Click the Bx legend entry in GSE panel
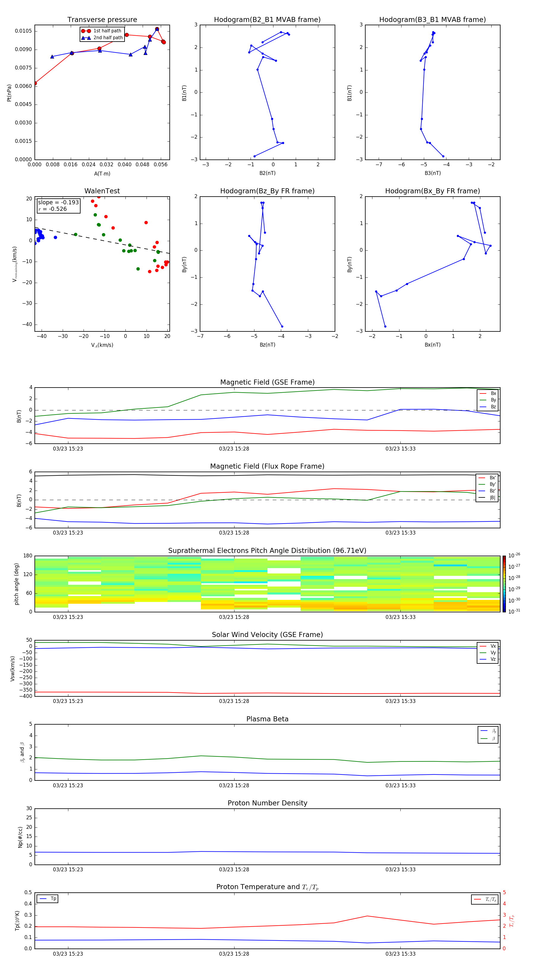The height and width of the screenshot is (980, 535). click(488, 393)
